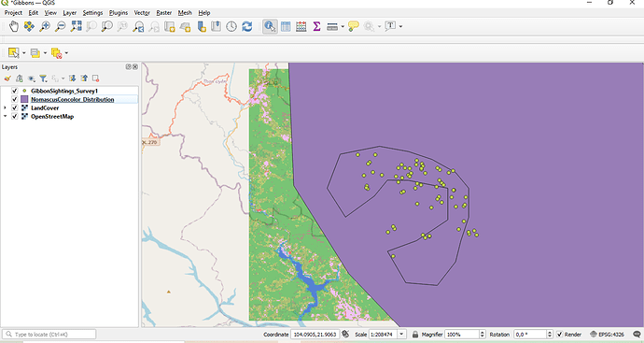Click the Temporal Controller clock icon

231,27
